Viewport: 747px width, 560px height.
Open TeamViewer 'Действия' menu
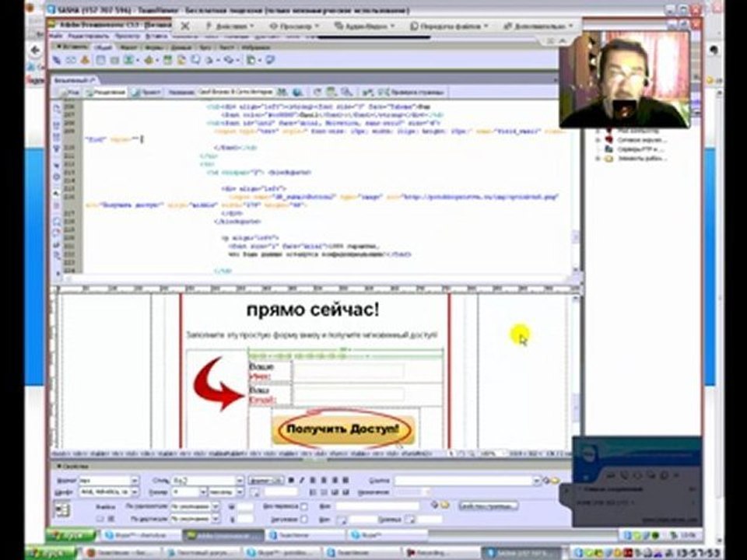pyautogui.click(x=230, y=26)
